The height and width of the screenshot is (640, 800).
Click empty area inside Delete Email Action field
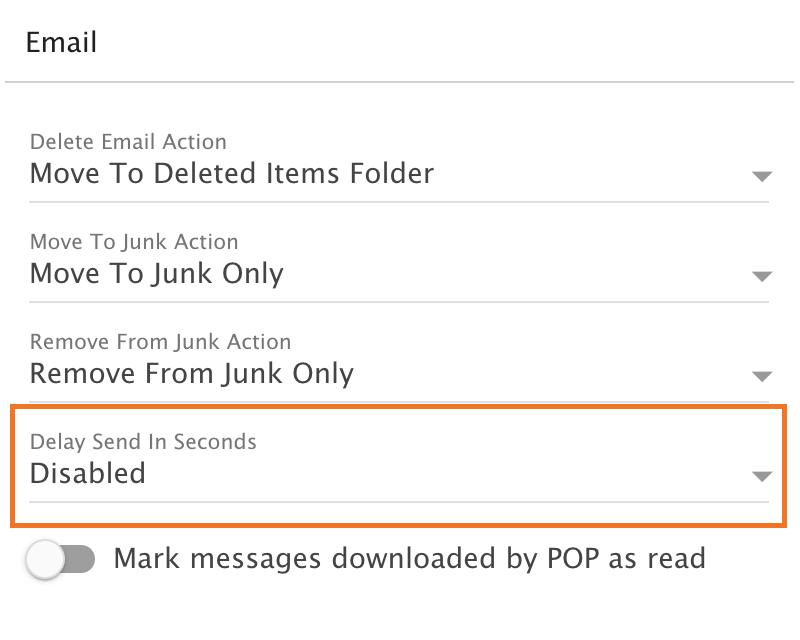pos(600,174)
